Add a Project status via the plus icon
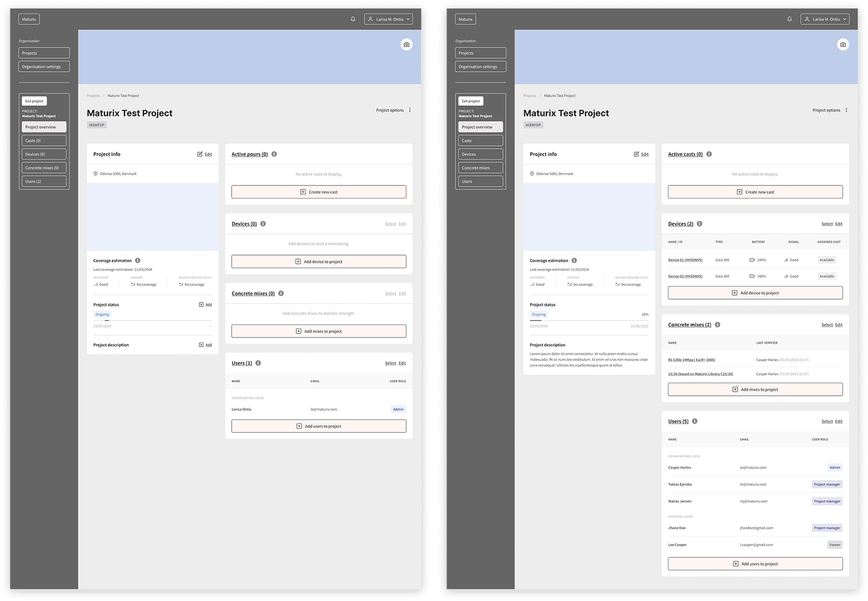868x601 pixels. [201, 304]
